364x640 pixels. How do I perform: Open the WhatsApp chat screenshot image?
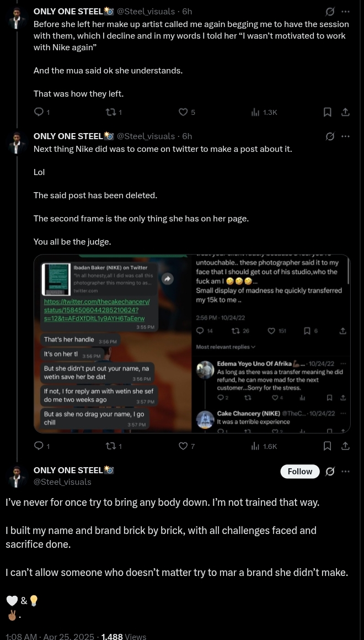point(113,343)
